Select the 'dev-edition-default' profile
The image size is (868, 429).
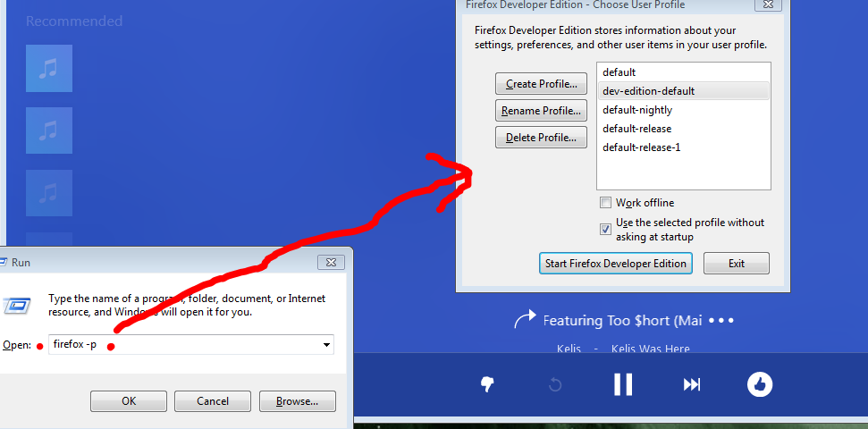[x=684, y=91]
